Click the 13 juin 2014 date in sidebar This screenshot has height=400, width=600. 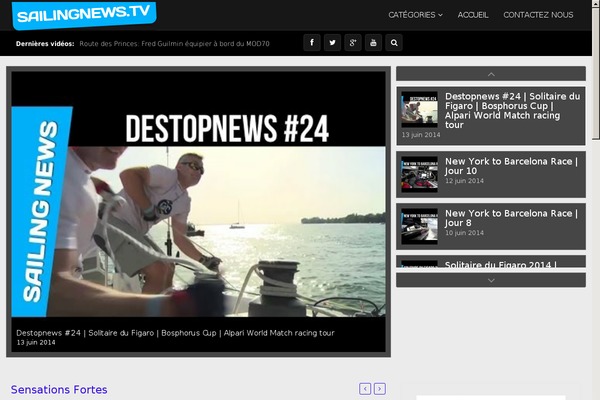pos(421,135)
